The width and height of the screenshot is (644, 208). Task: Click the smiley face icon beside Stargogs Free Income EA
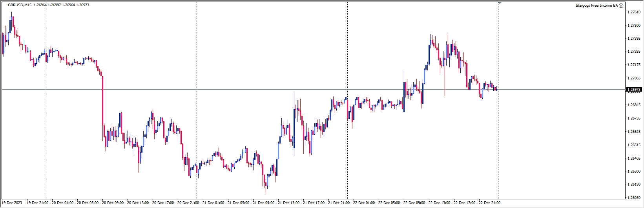pos(621,6)
